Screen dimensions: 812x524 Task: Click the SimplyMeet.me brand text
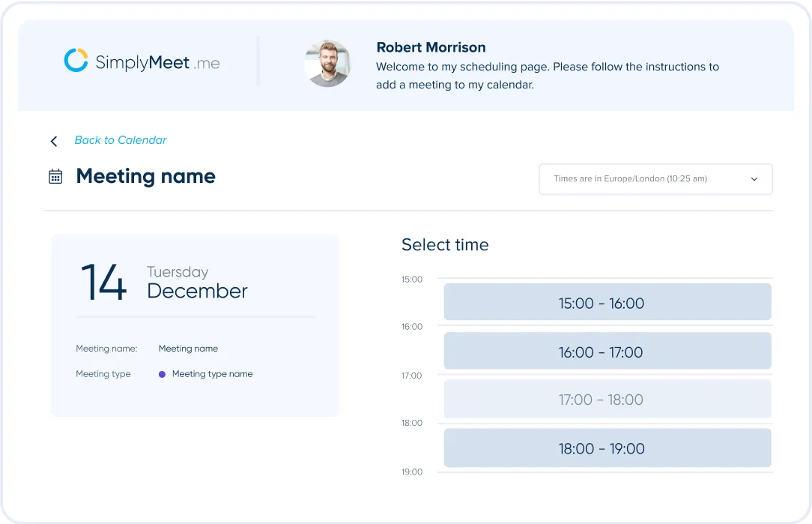(157, 63)
